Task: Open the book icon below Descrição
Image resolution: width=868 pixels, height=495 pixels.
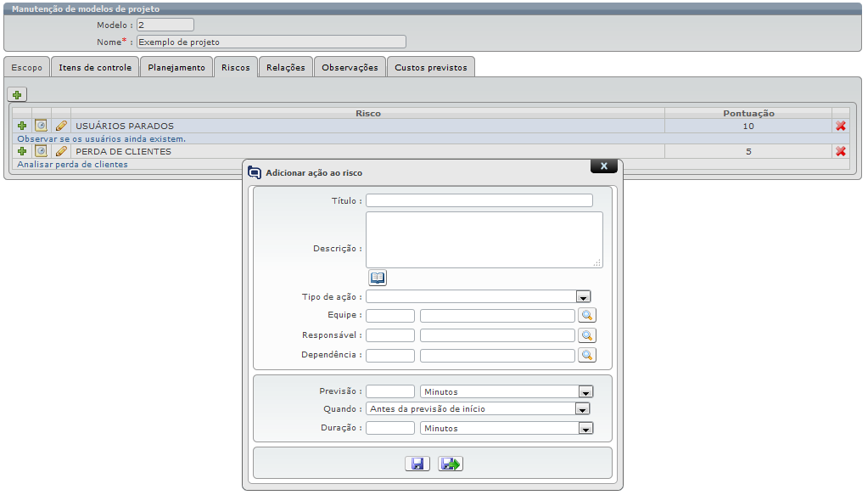Action: point(378,278)
